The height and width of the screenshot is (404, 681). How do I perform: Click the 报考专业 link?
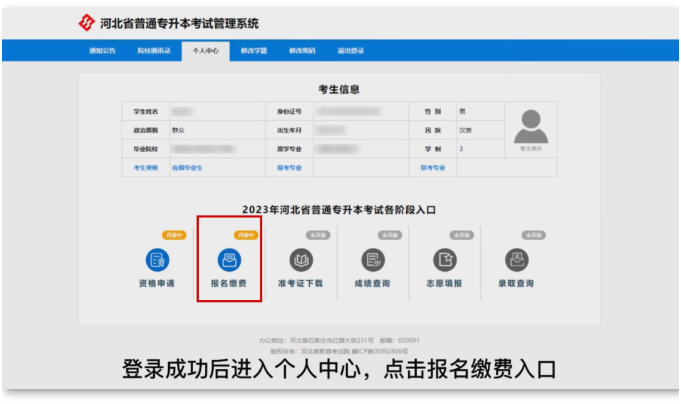pos(289,167)
